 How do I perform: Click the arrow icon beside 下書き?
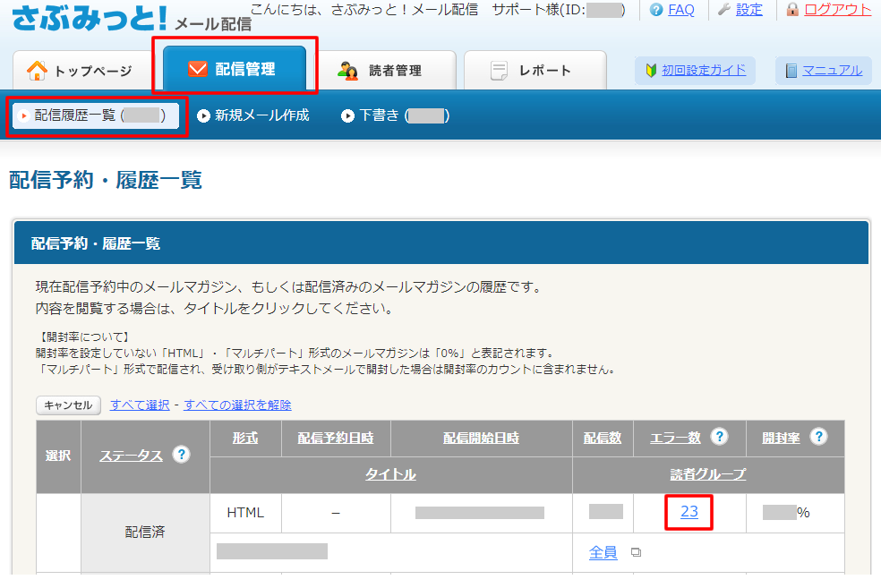347,115
